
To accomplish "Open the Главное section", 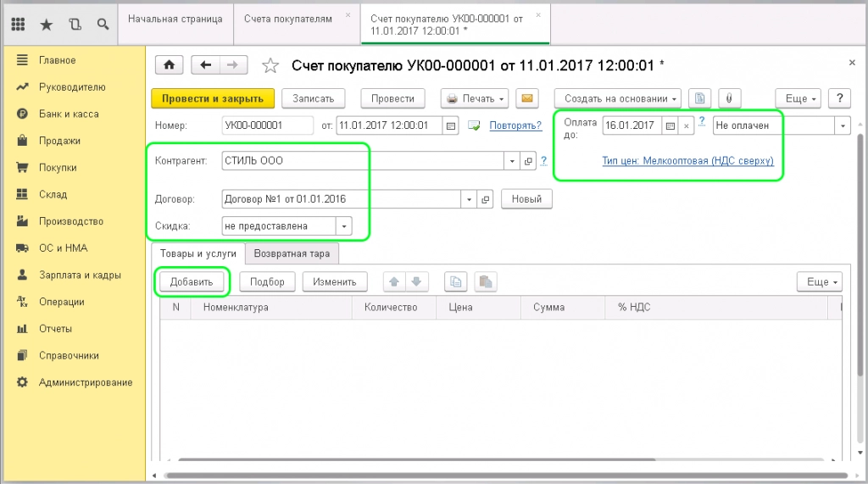I will tap(57, 60).
